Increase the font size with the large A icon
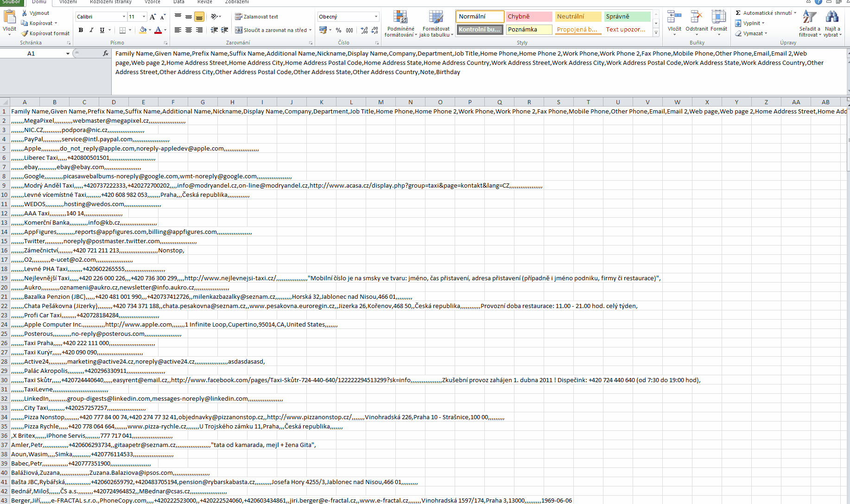850x504 pixels. pyautogui.click(x=152, y=17)
